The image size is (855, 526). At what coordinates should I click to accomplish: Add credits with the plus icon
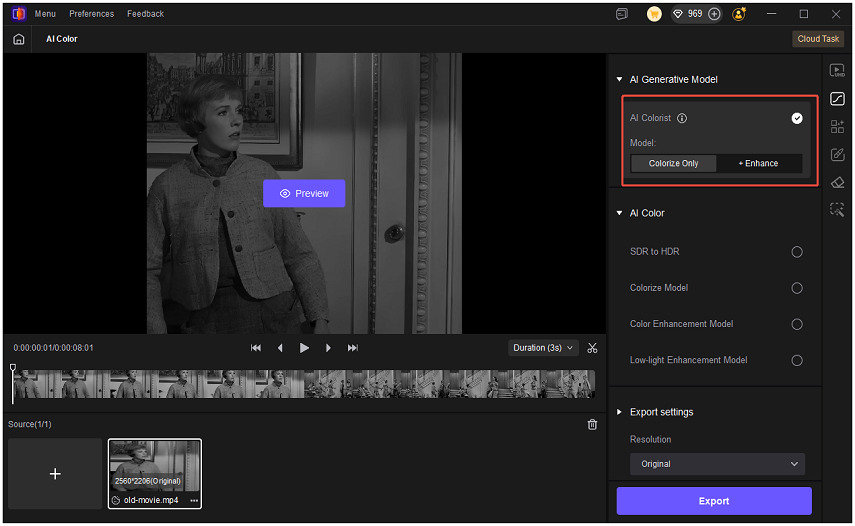[x=714, y=14]
